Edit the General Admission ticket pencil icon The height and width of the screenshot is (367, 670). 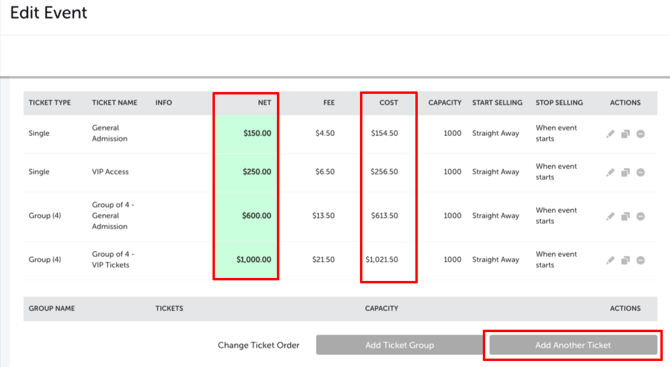pos(610,134)
